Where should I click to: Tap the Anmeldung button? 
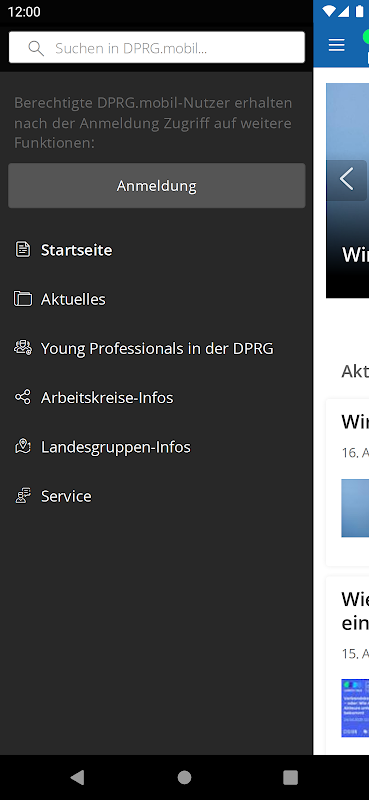click(157, 186)
